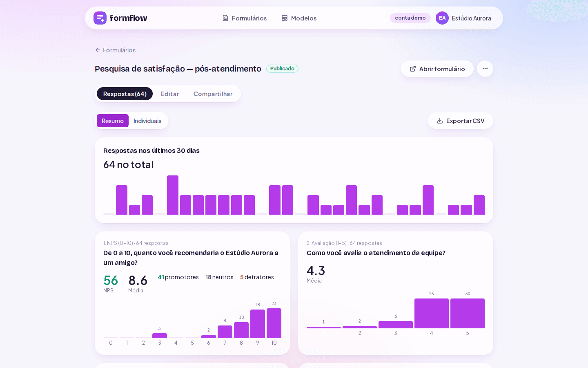Viewport: 588px width, 368px height.
Task: Click the Estúdio Aurora account name
Action: [x=471, y=18]
